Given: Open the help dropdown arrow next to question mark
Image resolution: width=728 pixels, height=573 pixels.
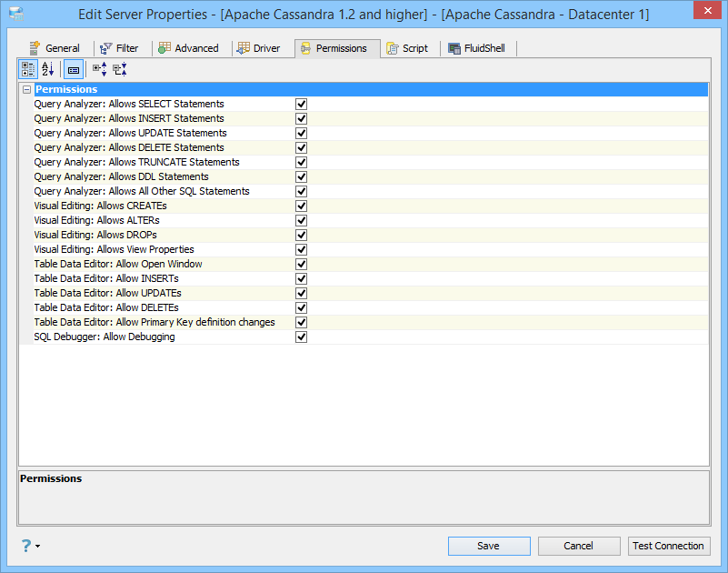Looking at the screenshot, I should tap(37, 547).
